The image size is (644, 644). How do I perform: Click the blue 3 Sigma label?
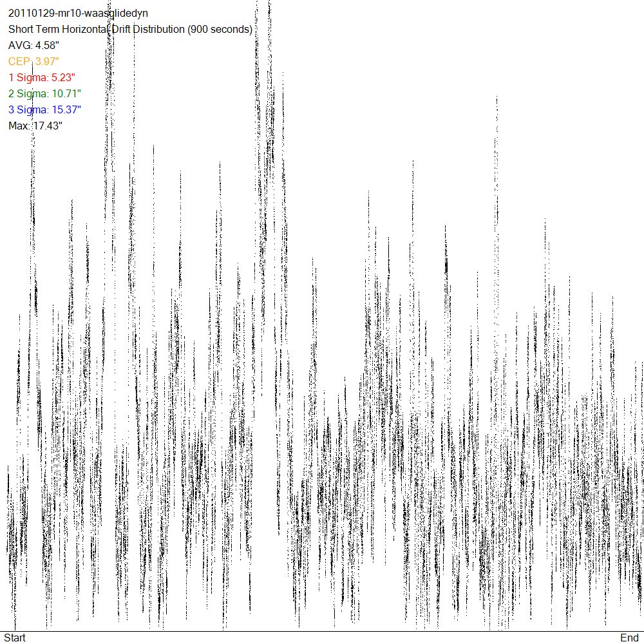pyautogui.click(x=28, y=110)
